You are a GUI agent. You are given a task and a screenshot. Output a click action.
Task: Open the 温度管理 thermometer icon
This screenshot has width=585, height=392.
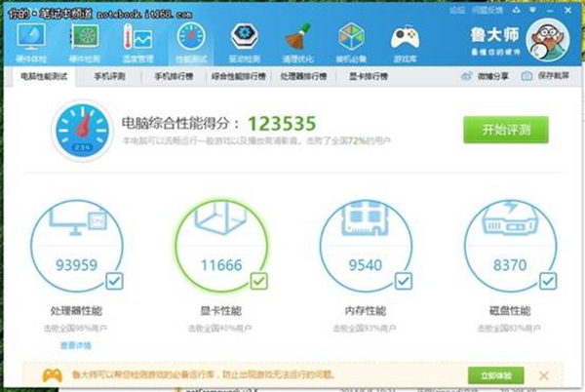click(137, 36)
